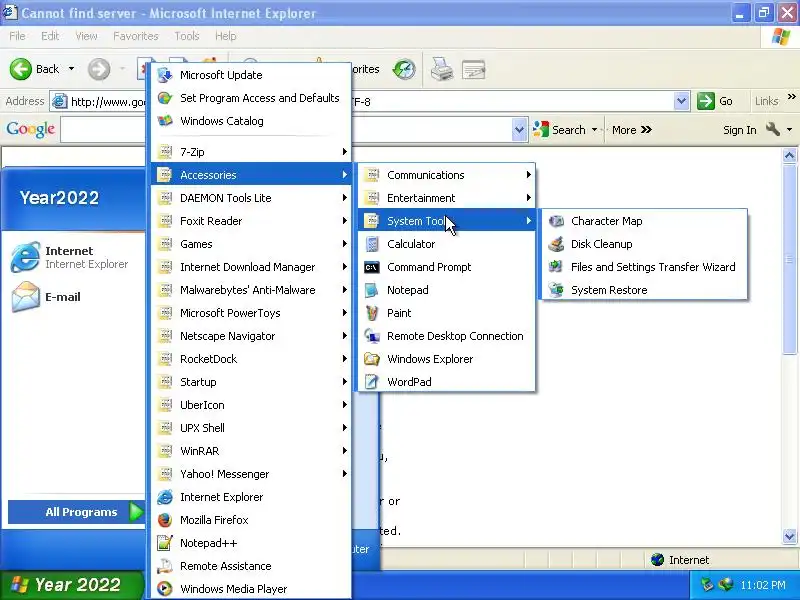Click the All Programs button

[x=77, y=512]
